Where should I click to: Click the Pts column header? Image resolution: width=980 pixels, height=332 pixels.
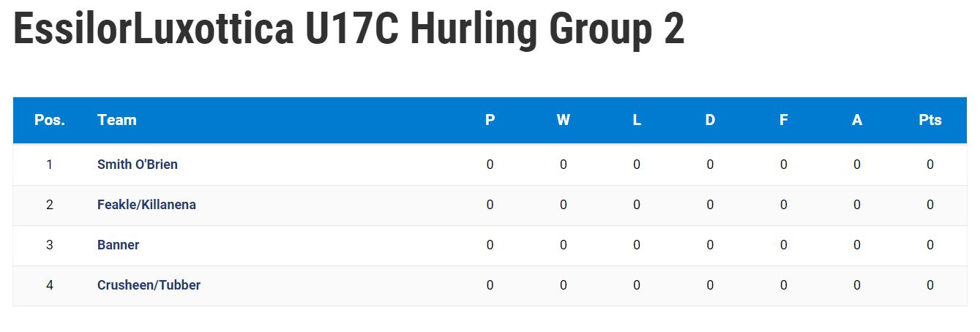[x=930, y=120]
